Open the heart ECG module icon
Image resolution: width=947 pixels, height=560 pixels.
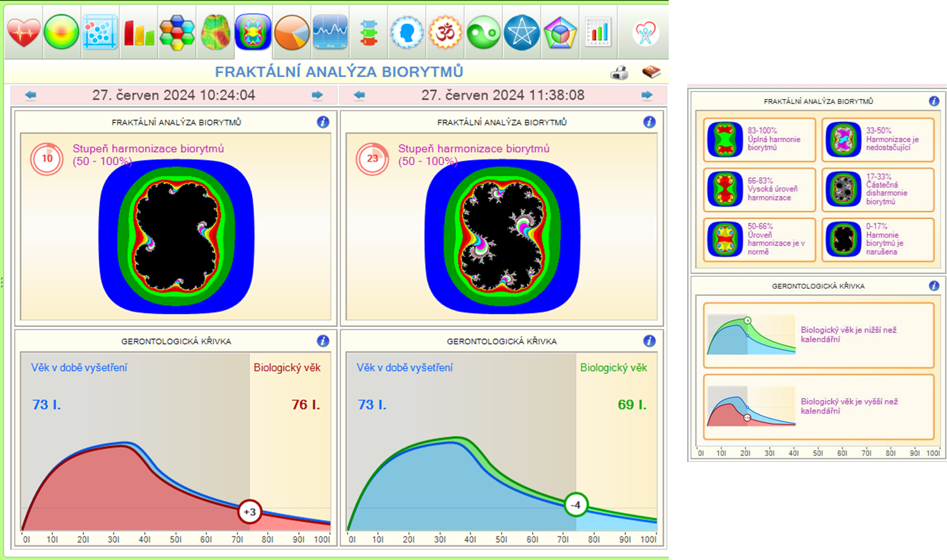point(24,32)
